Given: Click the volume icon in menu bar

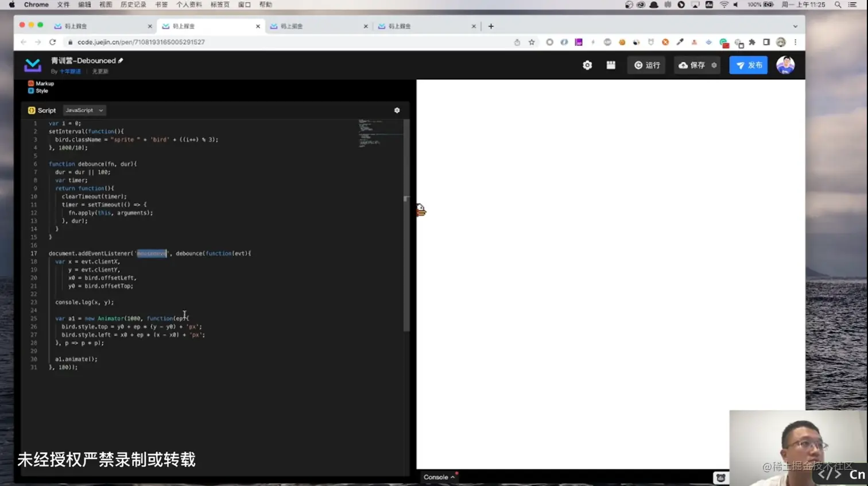Looking at the screenshot, I should tap(737, 5).
